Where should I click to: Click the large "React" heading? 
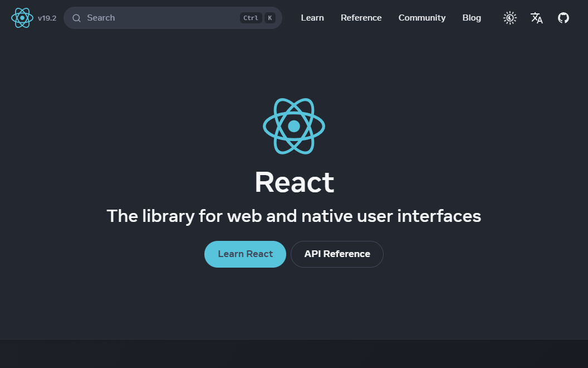(294, 182)
